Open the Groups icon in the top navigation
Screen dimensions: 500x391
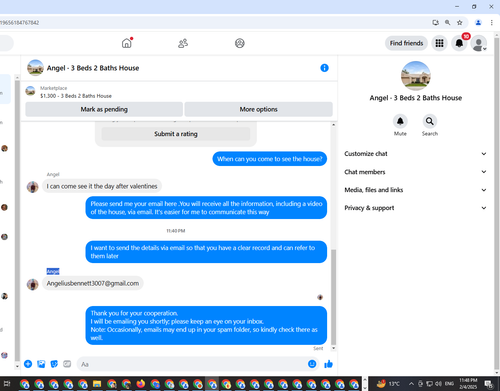coord(240,43)
